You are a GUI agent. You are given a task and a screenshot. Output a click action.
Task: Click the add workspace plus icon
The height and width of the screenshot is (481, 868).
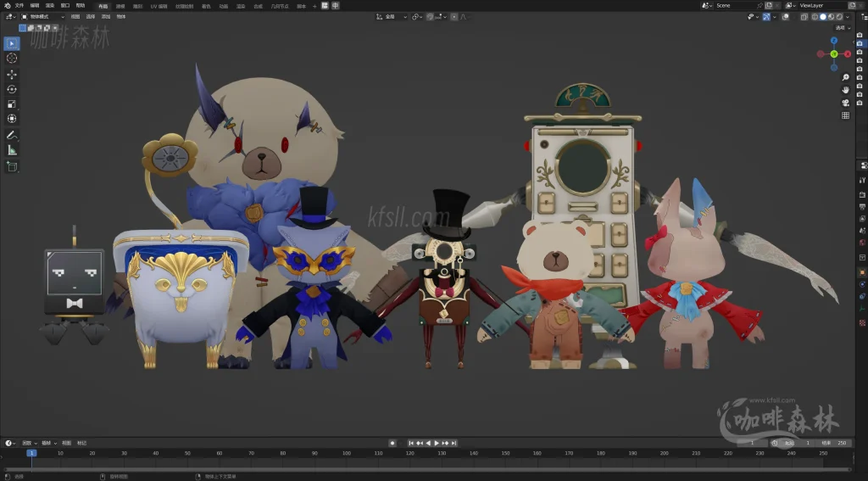[x=314, y=6]
